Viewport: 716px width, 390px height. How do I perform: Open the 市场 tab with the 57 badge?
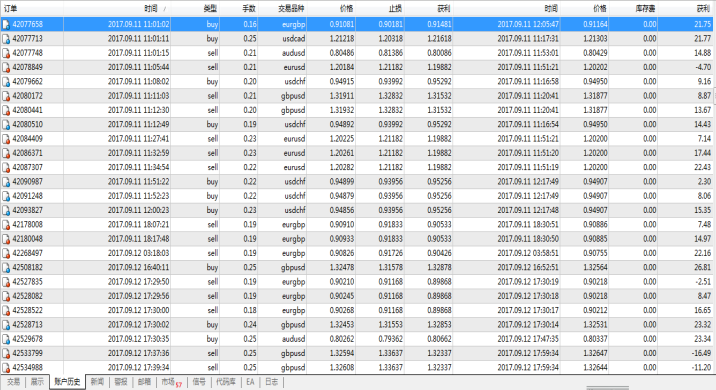pos(171,382)
